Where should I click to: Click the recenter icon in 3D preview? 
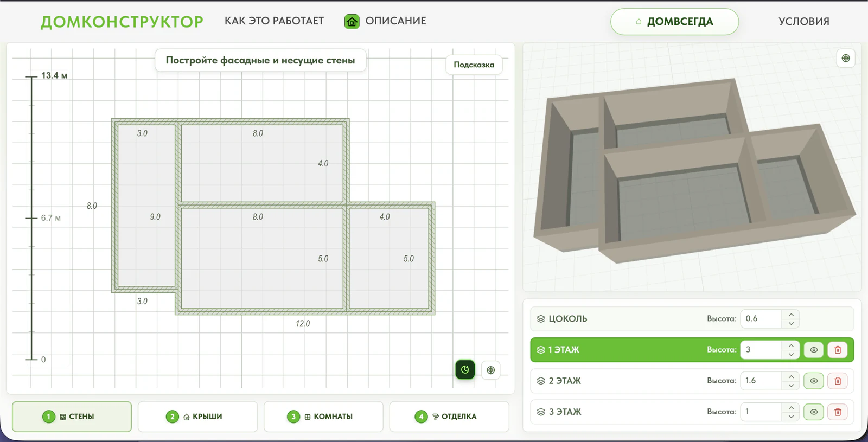click(846, 58)
